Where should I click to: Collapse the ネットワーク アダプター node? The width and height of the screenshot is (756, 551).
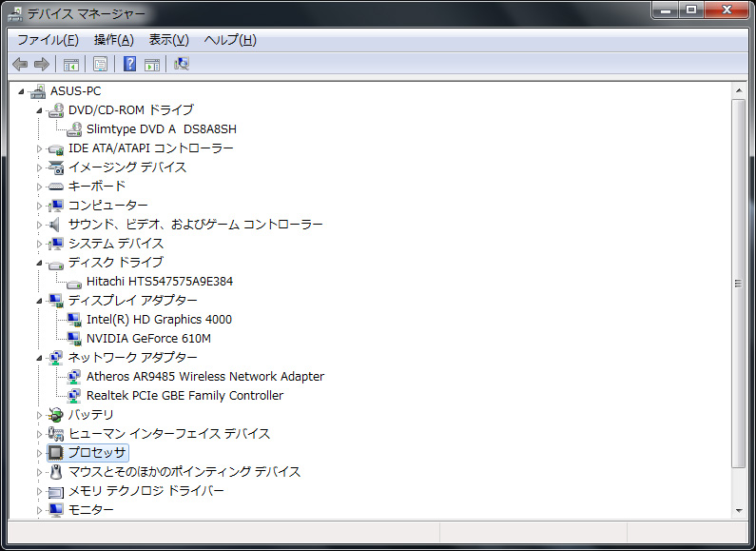[x=40, y=358]
